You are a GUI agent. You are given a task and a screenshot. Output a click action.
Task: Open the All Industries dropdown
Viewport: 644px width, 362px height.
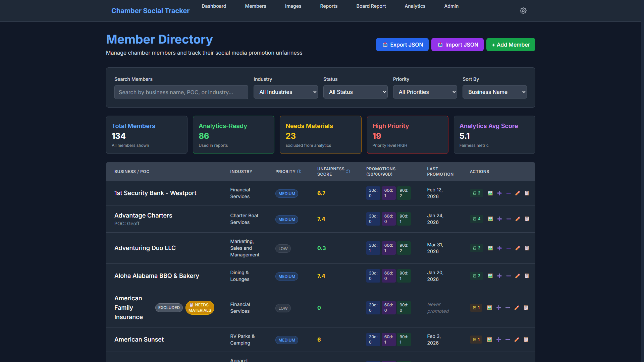(286, 92)
